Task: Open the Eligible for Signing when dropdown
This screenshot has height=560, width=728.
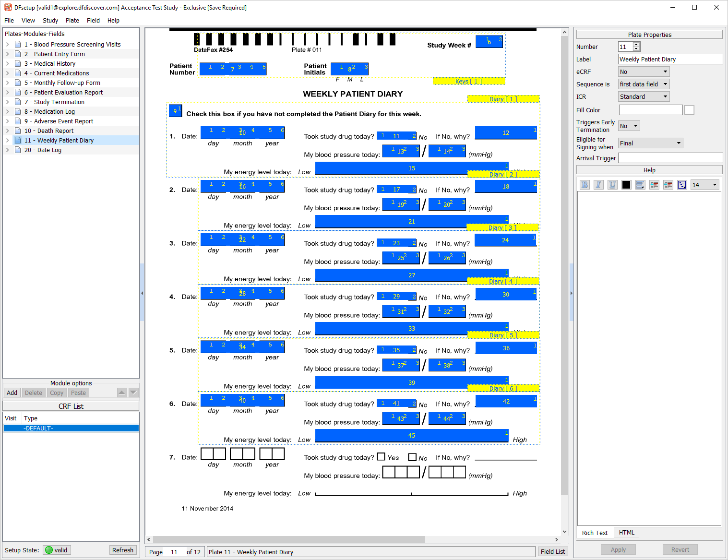Action: click(x=650, y=143)
